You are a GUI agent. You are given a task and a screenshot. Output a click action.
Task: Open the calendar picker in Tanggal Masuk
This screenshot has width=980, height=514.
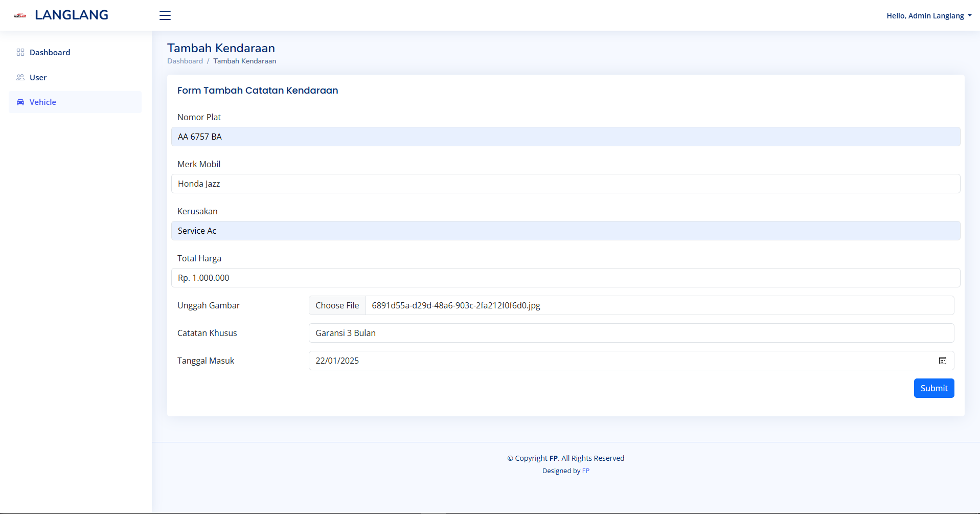point(942,361)
